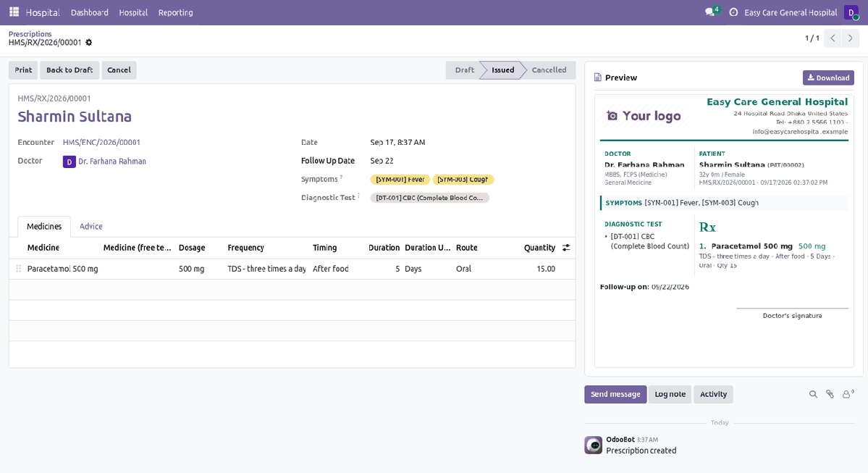The height and width of the screenshot is (473, 868).
Task: Select the Medicines tab
Action: [x=44, y=227]
